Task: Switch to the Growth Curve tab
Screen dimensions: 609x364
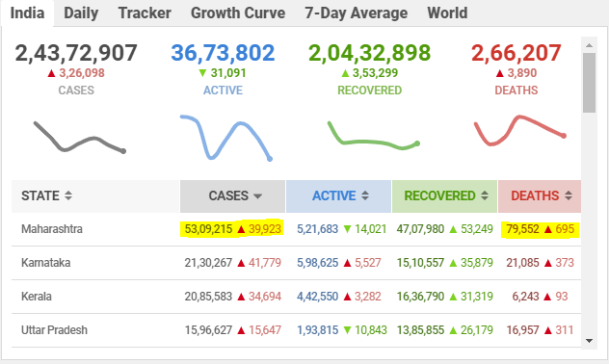Action: pyautogui.click(x=238, y=13)
